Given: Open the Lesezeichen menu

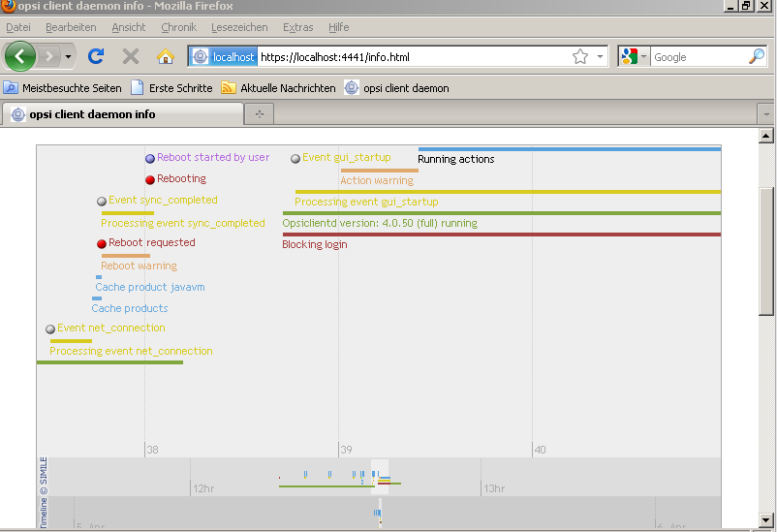Looking at the screenshot, I should pos(239,27).
